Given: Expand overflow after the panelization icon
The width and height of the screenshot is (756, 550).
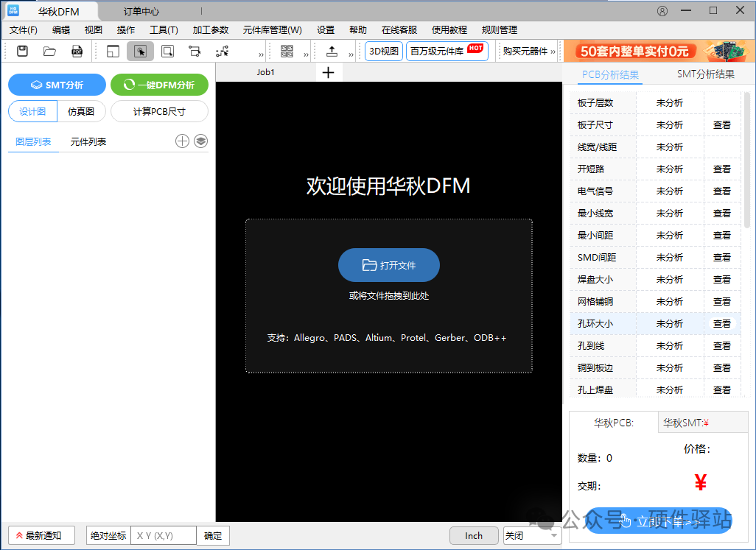Looking at the screenshot, I should pos(306,54).
